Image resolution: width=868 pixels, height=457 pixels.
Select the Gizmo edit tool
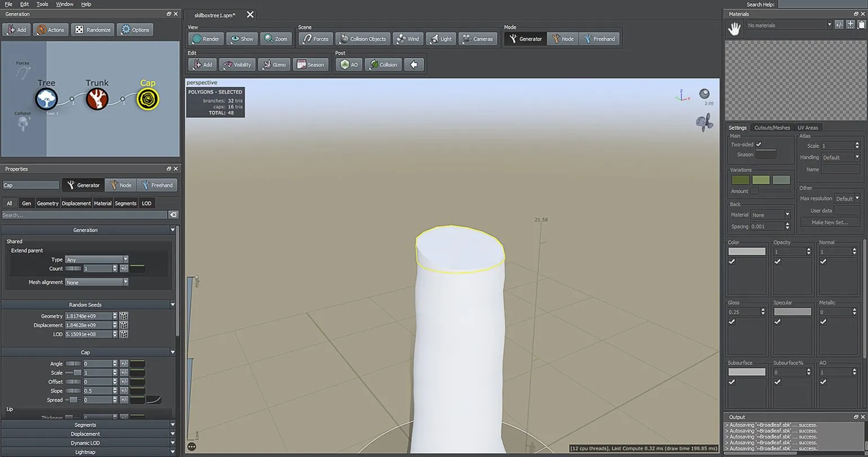(273, 65)
